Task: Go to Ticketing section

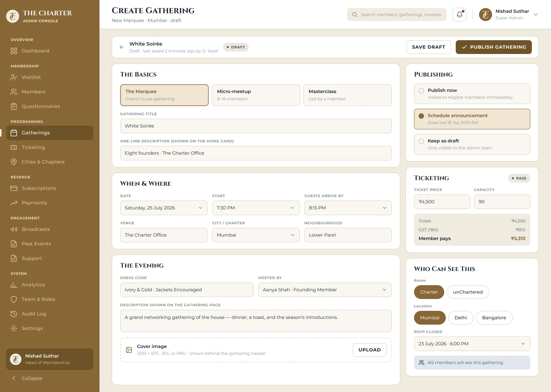Action: (50, 147)
